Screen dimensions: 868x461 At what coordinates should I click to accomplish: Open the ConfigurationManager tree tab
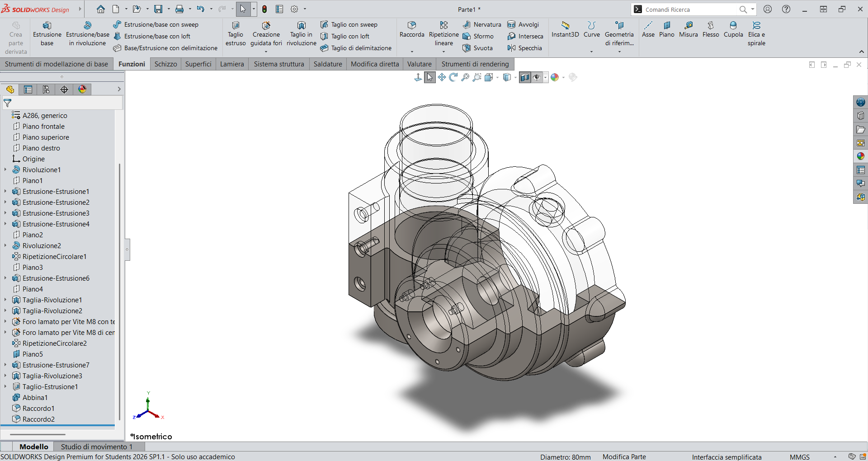46,89
